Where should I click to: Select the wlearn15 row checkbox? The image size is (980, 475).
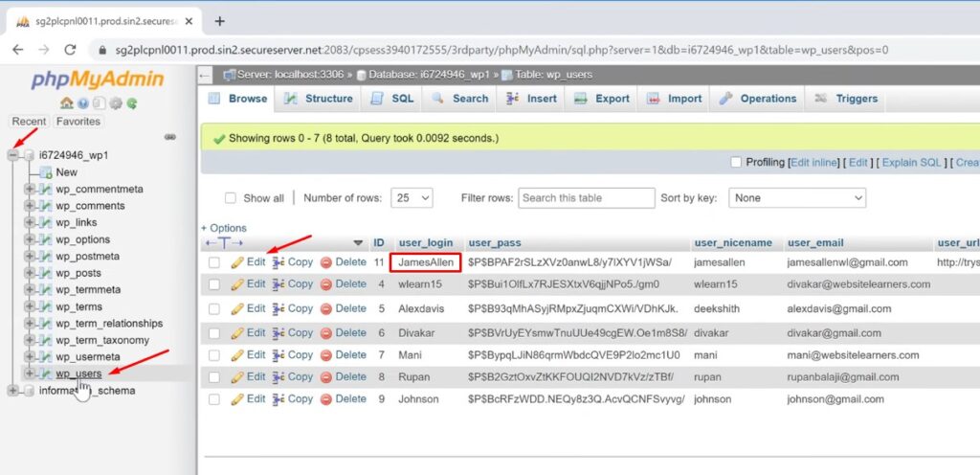click(x=214, y=284)
